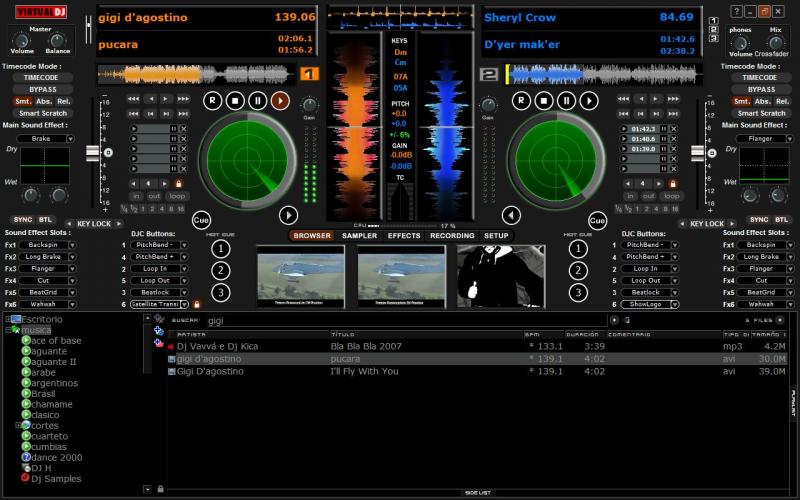Switch to the BROWSER tab
The height and width of the screenshot is (500, 800).
point(312,236)
